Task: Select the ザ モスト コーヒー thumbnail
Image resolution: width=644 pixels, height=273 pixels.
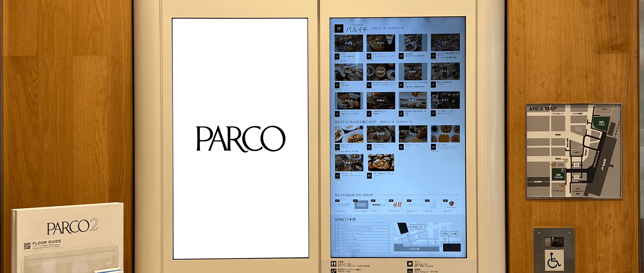Action: 413,134
